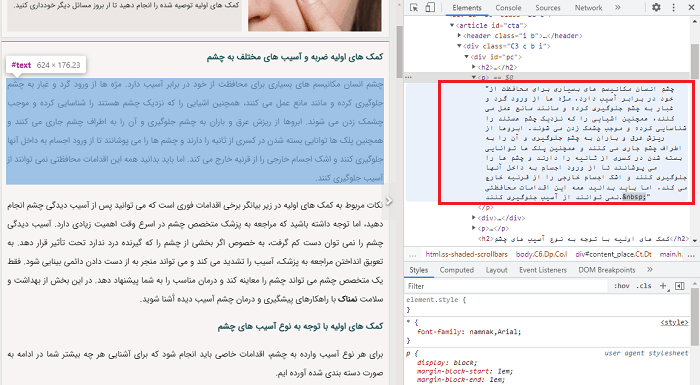
Task: Activate the inspect element picker icon
Action: pos(414,8)
